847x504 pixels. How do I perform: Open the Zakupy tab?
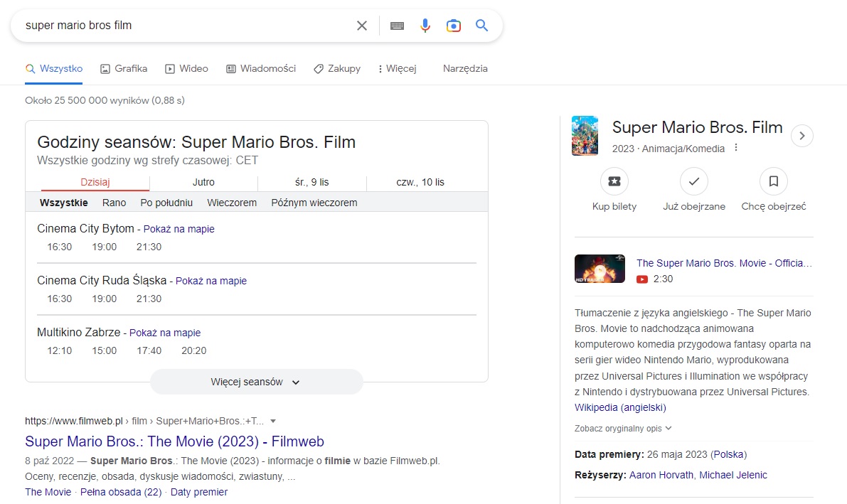click(x=337, y=69)
